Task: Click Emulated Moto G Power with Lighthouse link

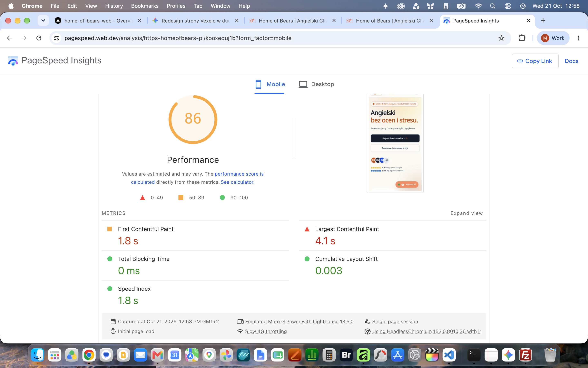Action: coord(299,322)
